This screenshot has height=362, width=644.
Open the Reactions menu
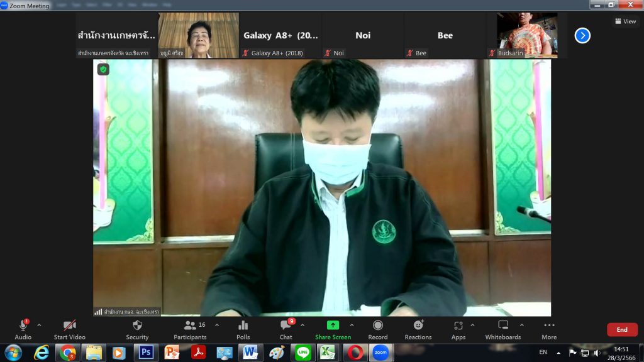coord(418,329)
